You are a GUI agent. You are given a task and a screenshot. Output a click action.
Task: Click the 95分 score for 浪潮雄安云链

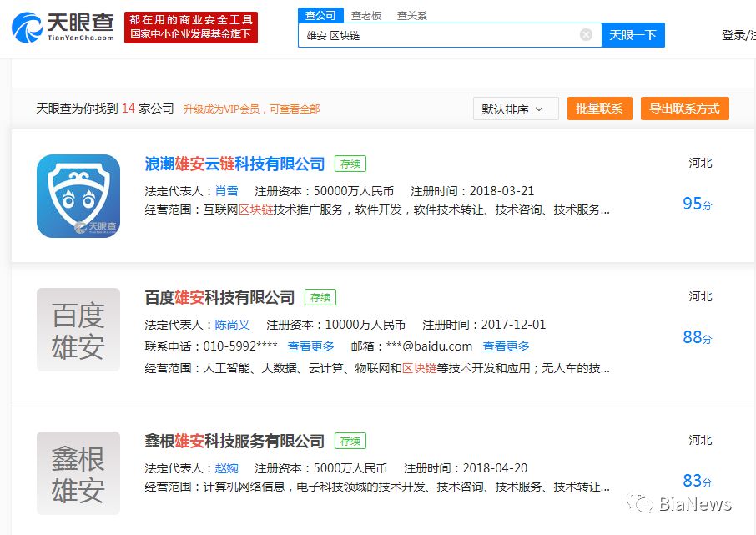point(698,204)
